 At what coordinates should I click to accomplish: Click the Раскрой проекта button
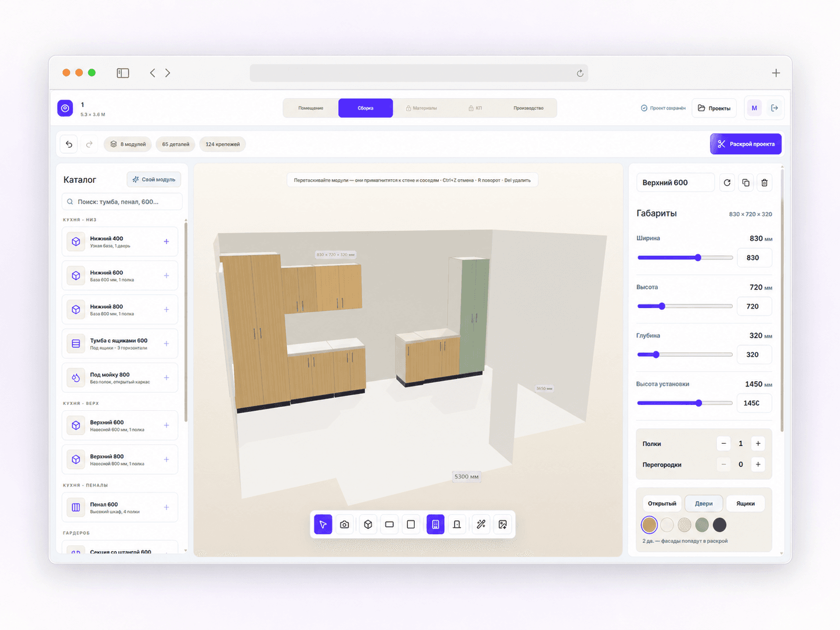(x=746, y=144)
